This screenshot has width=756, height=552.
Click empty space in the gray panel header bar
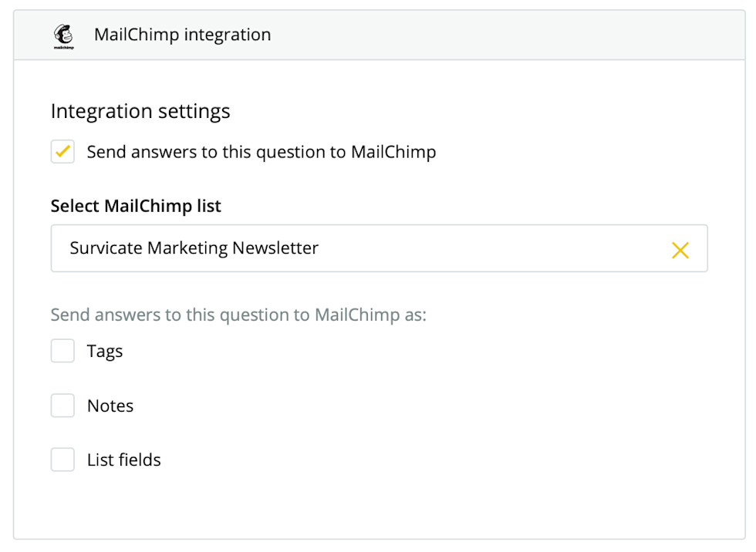pos(501,35)
